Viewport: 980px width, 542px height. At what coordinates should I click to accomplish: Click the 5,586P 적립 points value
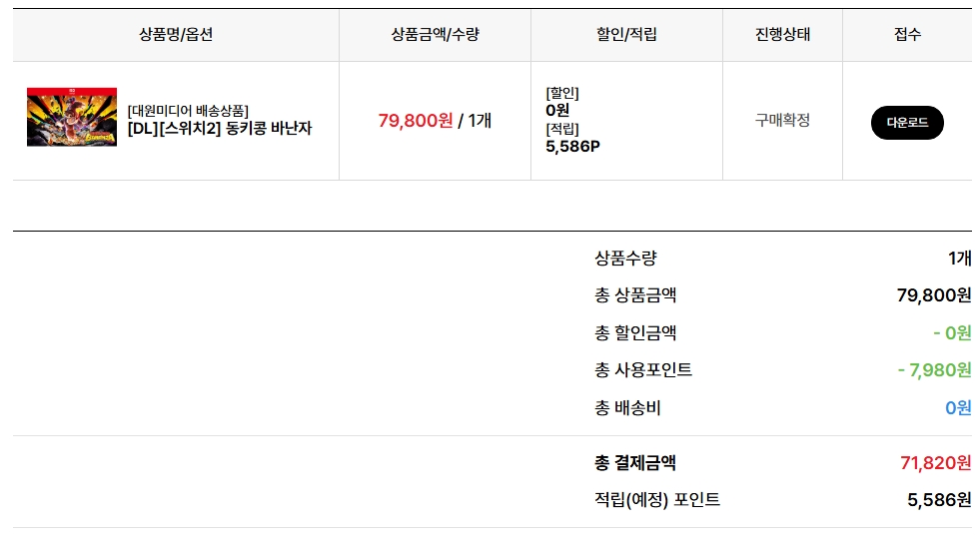[572, 146]
